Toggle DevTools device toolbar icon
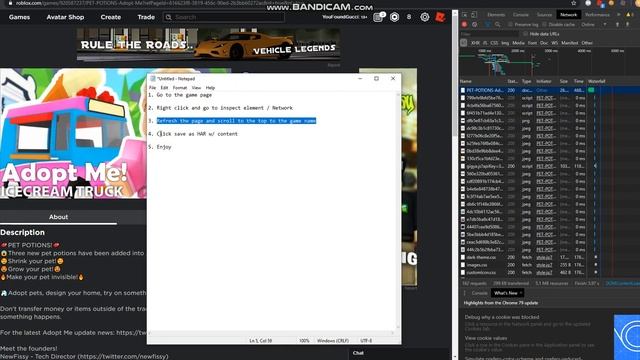The height and width of the screenshot is (360, 640). (474, 15)
